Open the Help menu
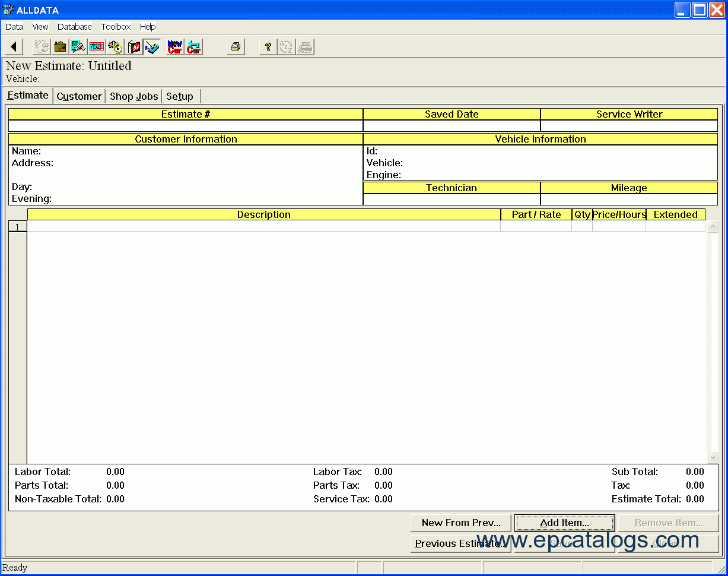Image resolution: width=728 pixels, height=576 pixels. (x=148, y=27)
